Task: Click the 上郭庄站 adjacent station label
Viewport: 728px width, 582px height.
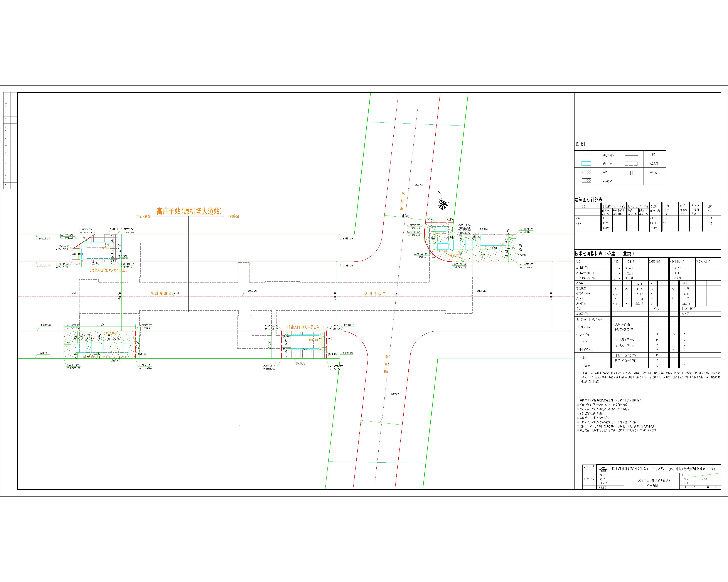Action: [233, 216]
